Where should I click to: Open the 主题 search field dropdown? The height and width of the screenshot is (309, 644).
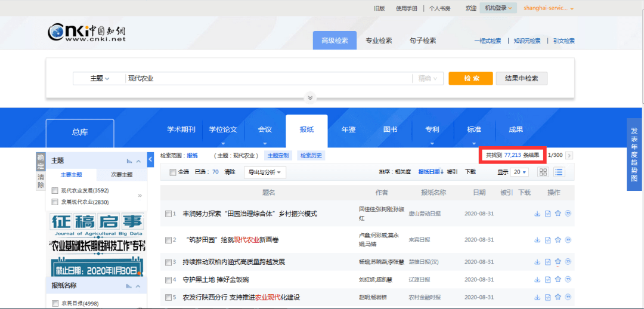point(99,78)
